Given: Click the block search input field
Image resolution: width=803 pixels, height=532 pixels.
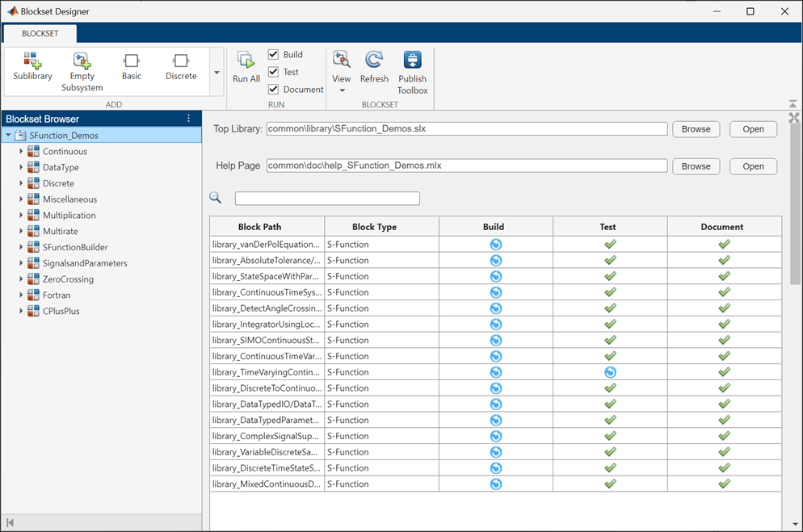Looking at the screenshot, I should [327, 199].
